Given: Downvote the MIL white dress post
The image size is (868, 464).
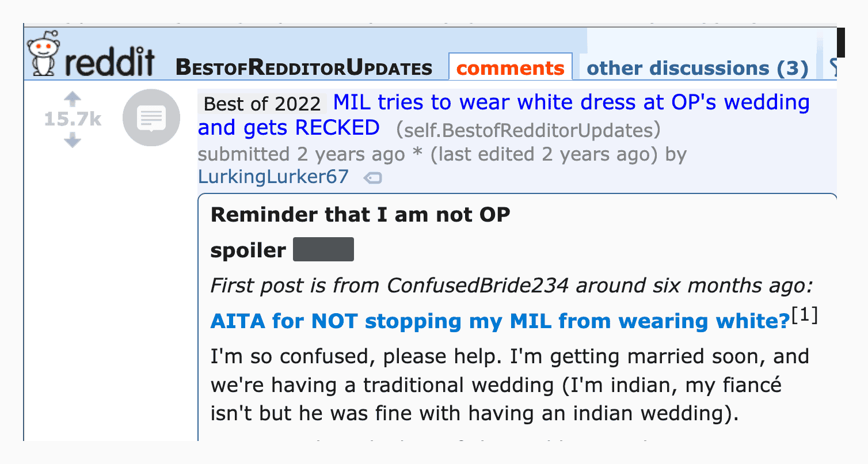Looking at the screenshot, I should pyautogui.click(x=73, y=140).
